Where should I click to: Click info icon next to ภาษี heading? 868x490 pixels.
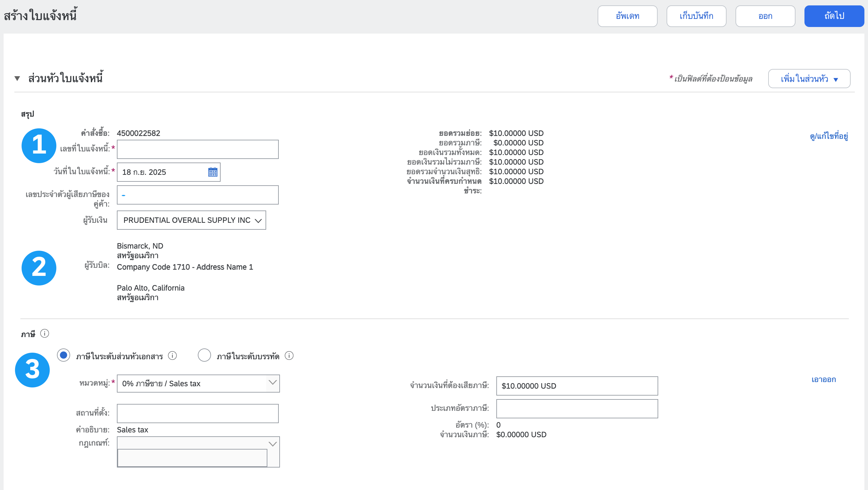click(44, 333)
